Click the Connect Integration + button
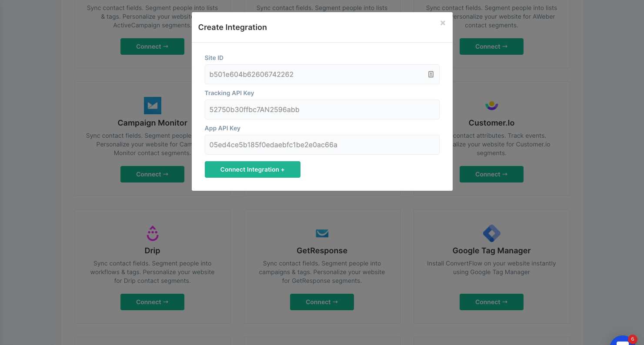The image size is (644, 345). pyautogui.click(x=252, y=169)
